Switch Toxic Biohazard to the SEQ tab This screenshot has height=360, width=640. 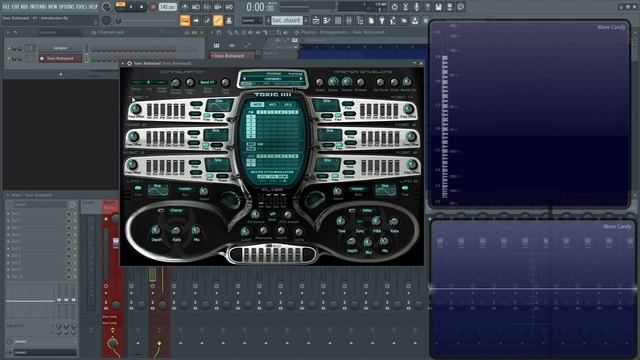pos(288,104)
